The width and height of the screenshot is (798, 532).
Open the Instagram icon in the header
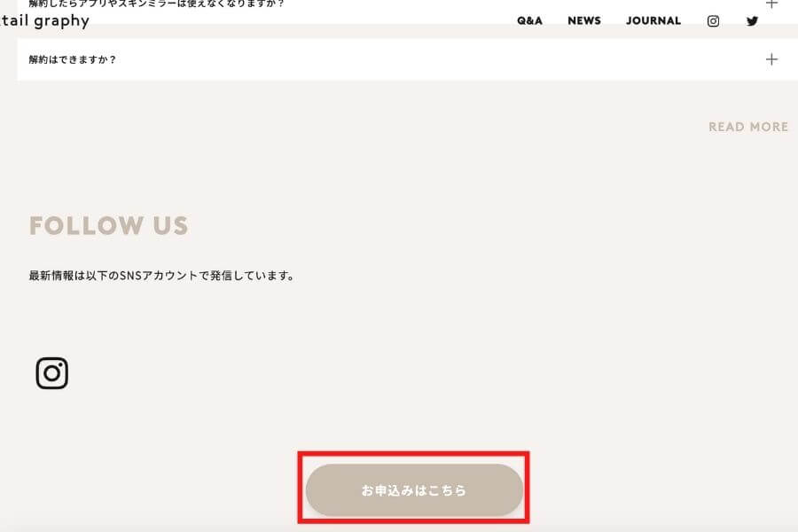(713, 21)
